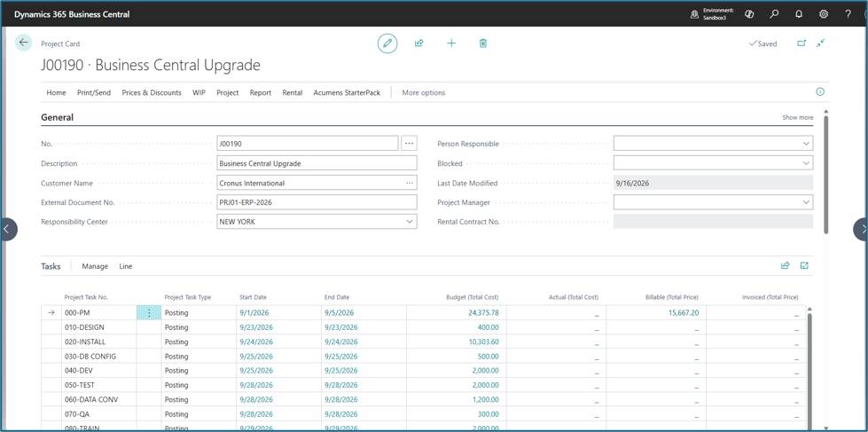This screenshot has width=868, height=432.
Task: Open row menu dots for 000-PM
Action: [x=149, y=313]
